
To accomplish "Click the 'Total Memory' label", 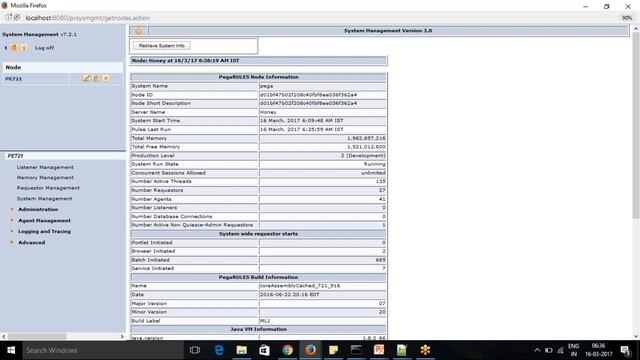I will click(x=149, y=138).
